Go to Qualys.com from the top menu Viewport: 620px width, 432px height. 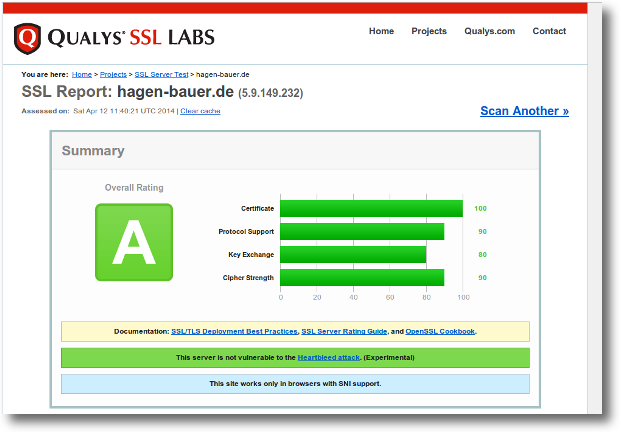point(490,31)
